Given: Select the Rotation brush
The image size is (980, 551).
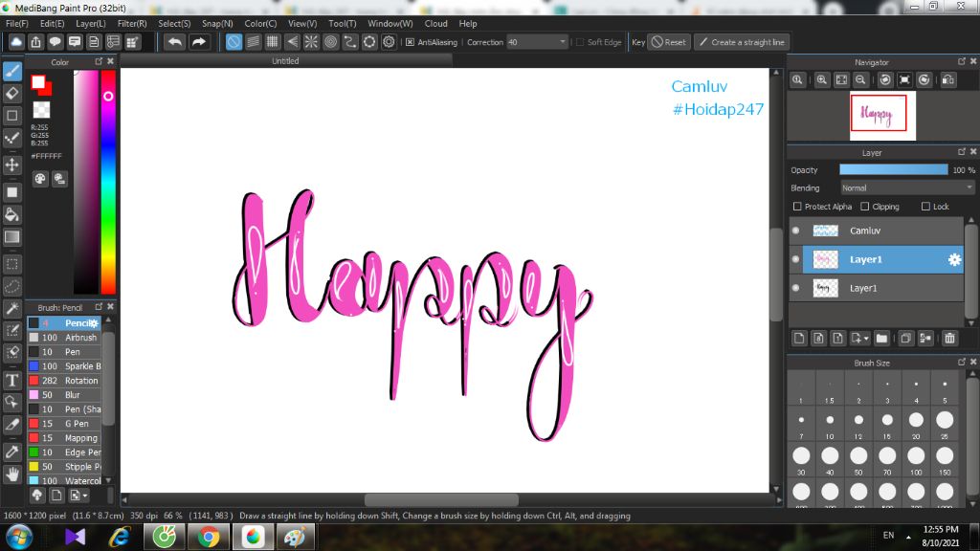Looking at the screenshot, I should pyautogui.click(x=64, y=381).
